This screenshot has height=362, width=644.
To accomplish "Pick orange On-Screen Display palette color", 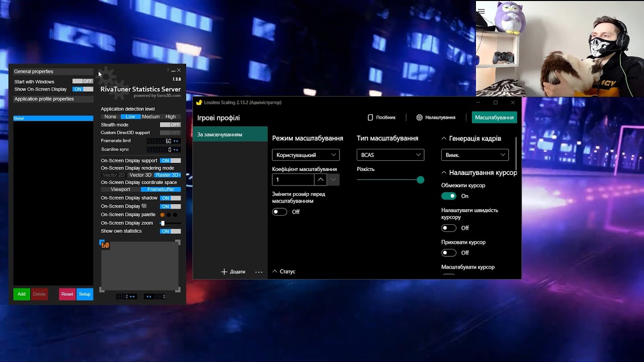I will coord(162,215).
